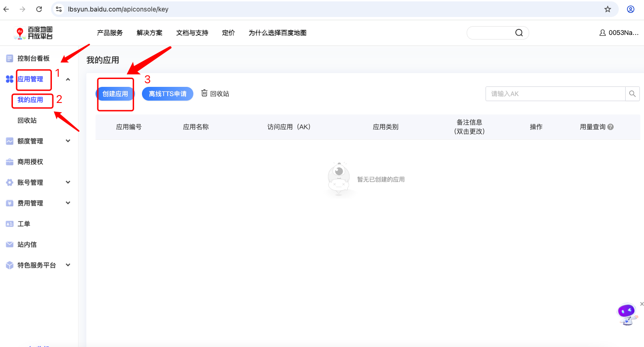The width and height of the screenshot is (644, 347).
Task: Dismiss the robot assistant with the small close icon
Action: pos(642,304)
